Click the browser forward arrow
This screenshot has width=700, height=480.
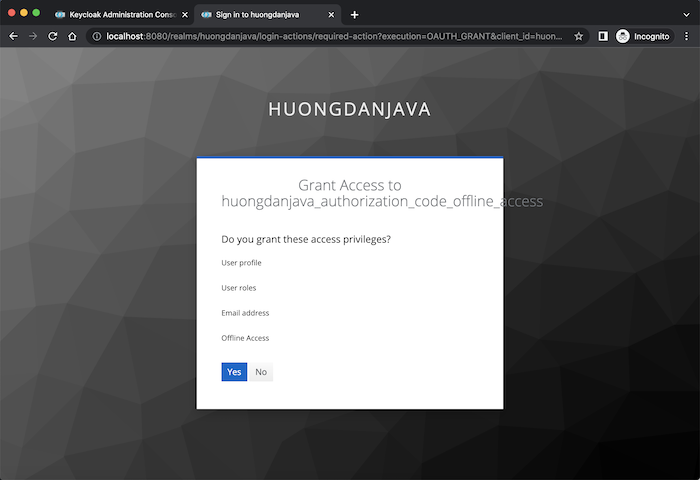[x=33, y=36]
